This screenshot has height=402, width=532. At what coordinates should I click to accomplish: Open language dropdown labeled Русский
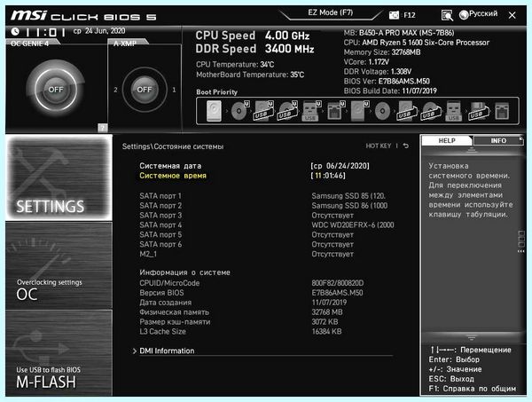pos(483,13)
